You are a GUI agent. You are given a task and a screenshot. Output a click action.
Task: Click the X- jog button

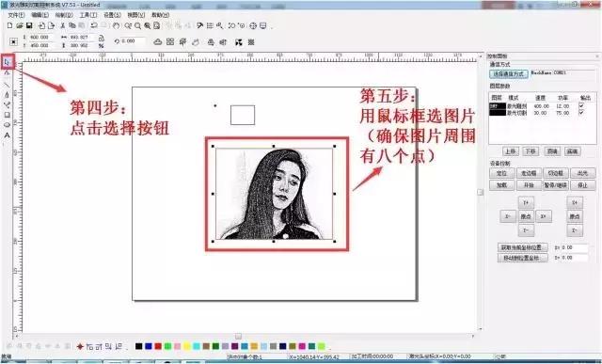[508, 216]
